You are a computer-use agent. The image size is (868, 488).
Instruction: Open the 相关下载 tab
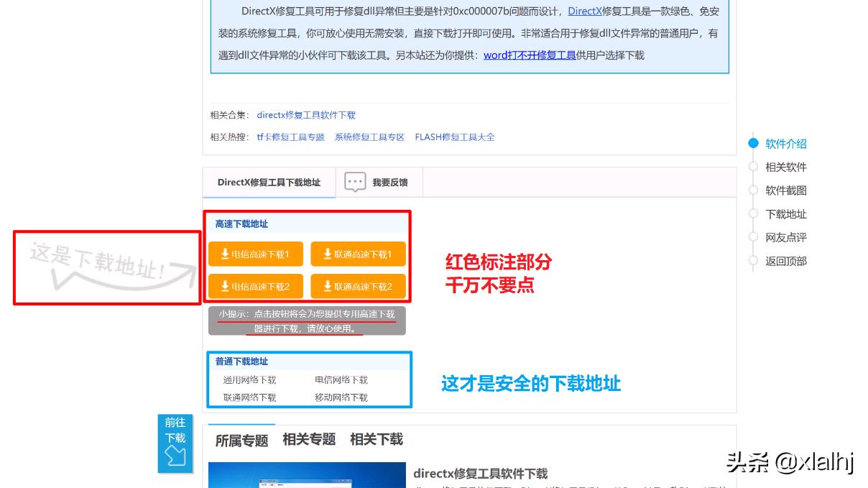coord(377,439)
